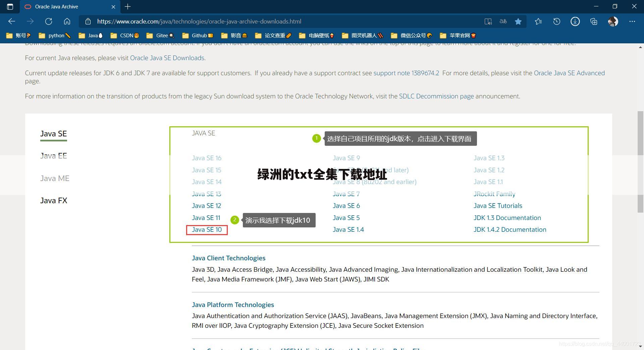Viewport: 644px width, 350px height.
Task: Open the Java SE 9 link
Action: click(x=346, y=158)
